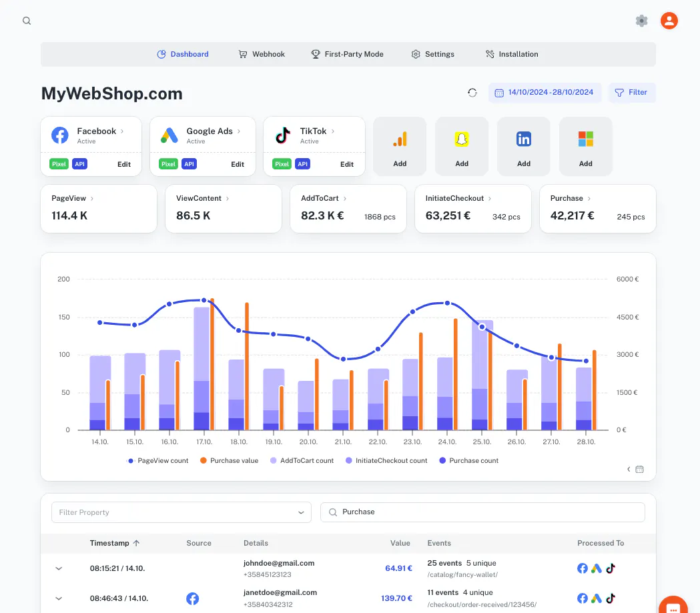The width and height of the screenshot is (700, 613).
Task: Click the TikTok logo icon
Action: pos(283,135)
